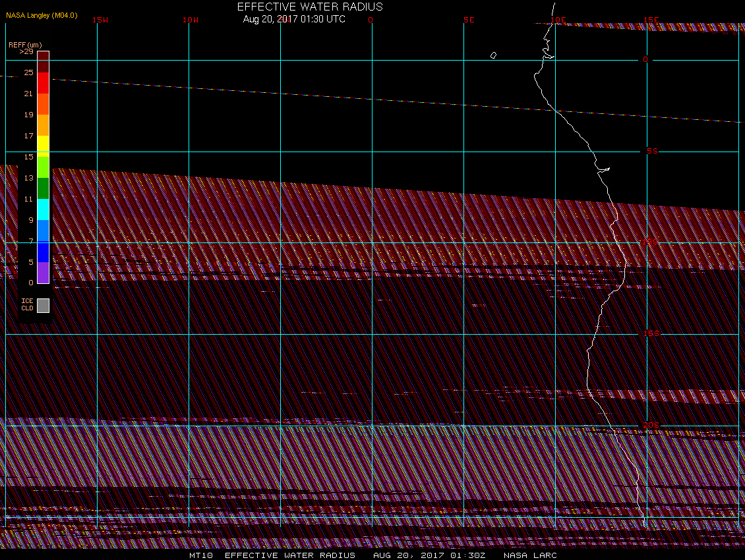Select the 15W longitude label
This screenshot has height=560, width=745.
point(100,20)
